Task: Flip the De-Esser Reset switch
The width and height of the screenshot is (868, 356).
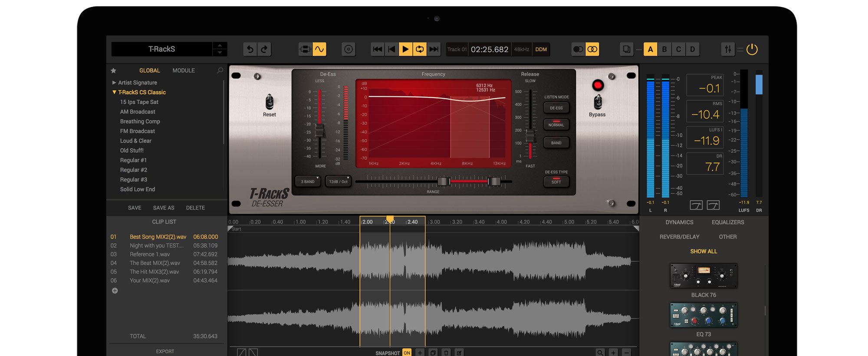Action: coord(270,102)
